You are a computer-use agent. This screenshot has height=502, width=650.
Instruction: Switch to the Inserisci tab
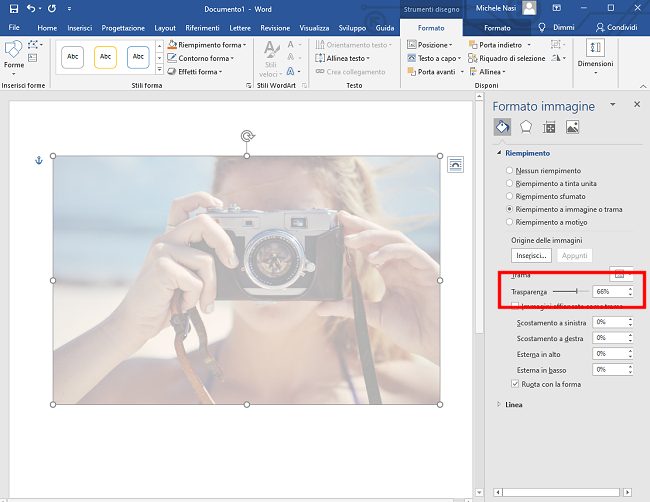pyautogui.click(x=80, y=28)
